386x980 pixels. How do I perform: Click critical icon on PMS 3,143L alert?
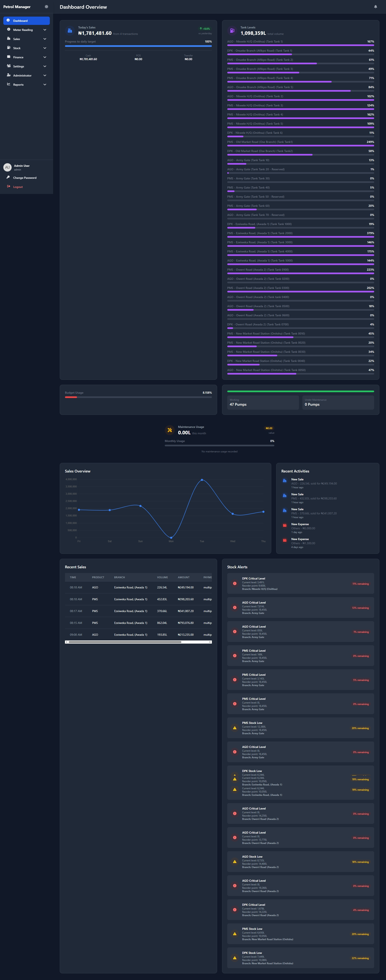(x=235, y=680)
